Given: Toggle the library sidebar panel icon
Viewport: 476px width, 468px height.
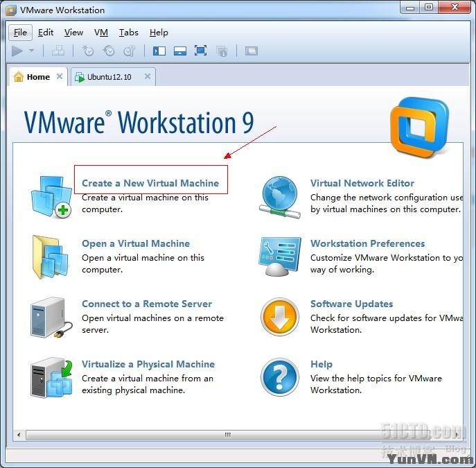Looking at the screenshot, I should [159, 51].
